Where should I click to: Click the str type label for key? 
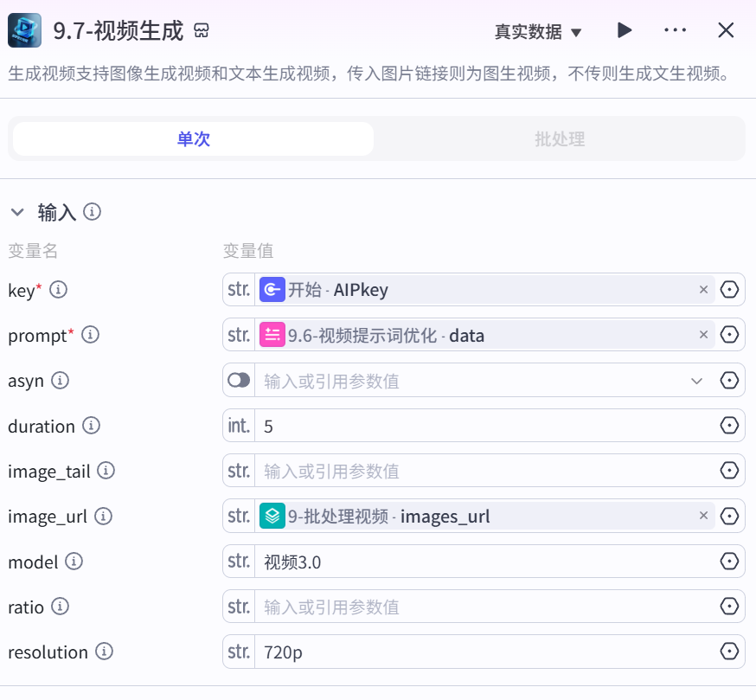(239, 290)
